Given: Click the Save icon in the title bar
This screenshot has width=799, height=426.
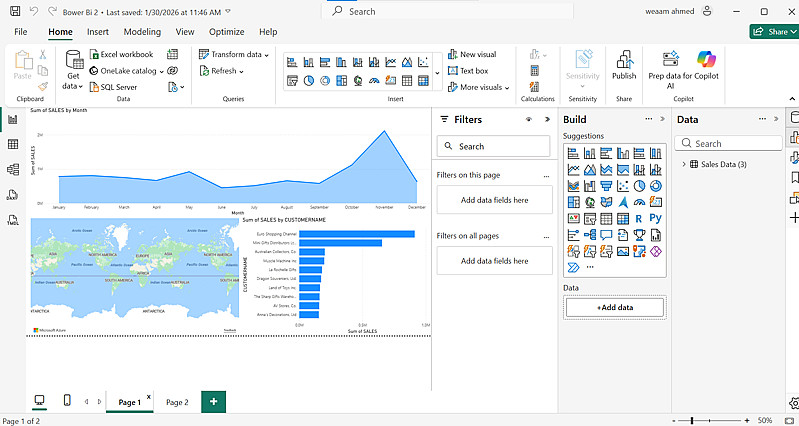Looking at the screenshot, I should coord(15,11).
